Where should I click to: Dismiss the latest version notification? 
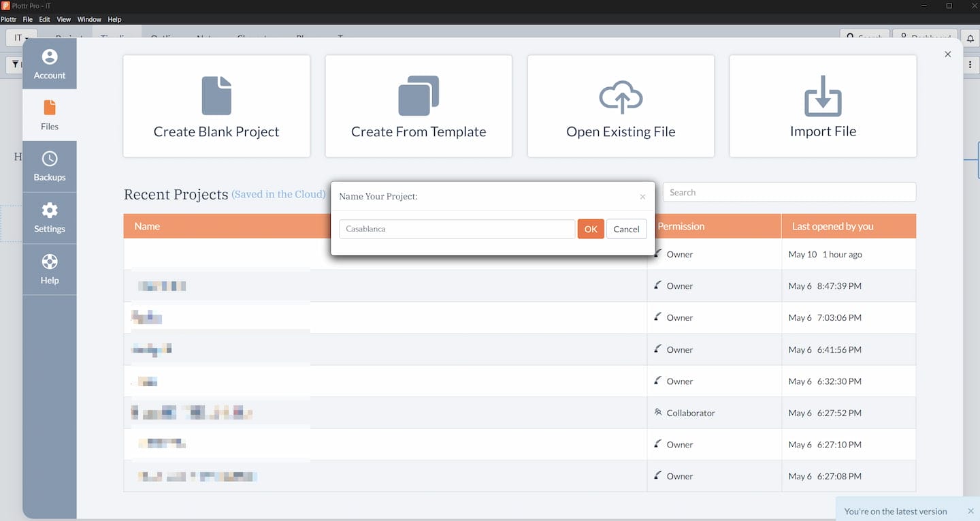click(x=970, y=511)
